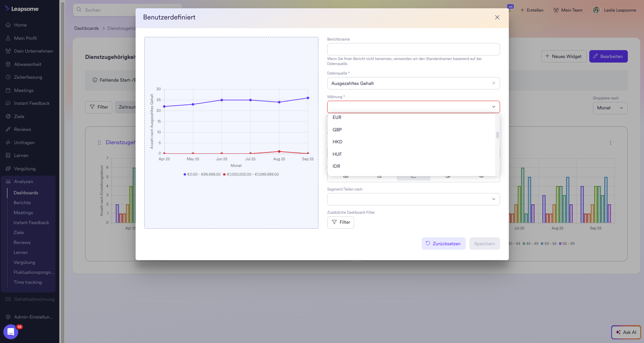The image size is (644, 343).
Task: Click the three-dot widget menu icon
Action: (610, 143)
